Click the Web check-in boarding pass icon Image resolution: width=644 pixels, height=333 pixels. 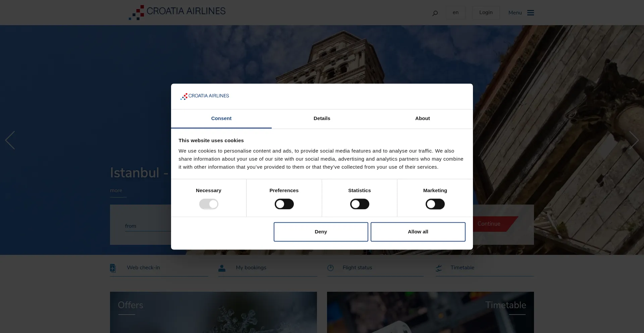(113, 268)
